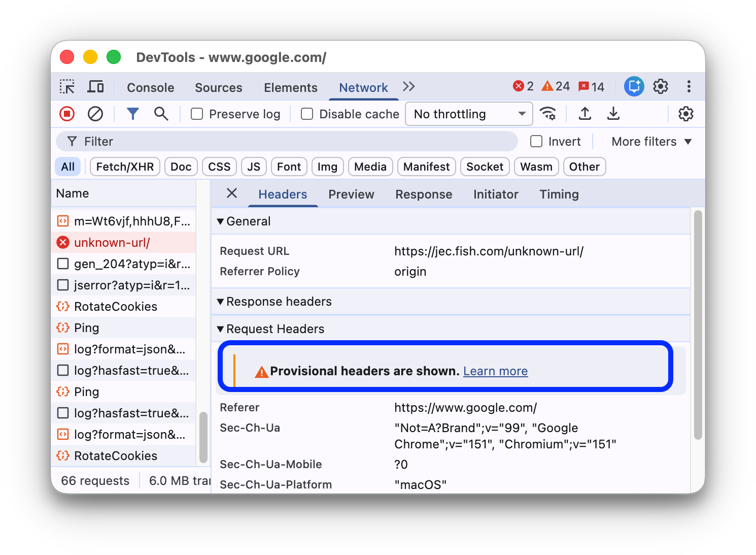This screenshot has height=555, width=756.
Task: Filter requests by CSS
Action: [x=219, y=167]
